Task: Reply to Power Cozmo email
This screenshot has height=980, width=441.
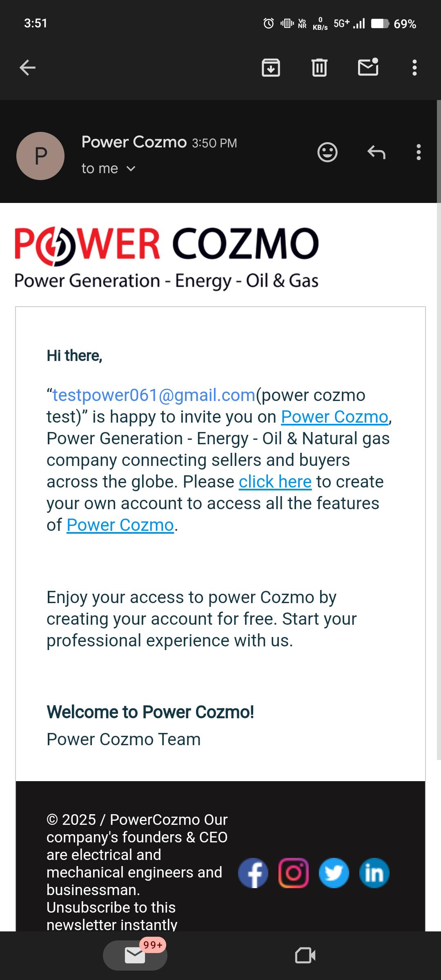Action: 376,153
